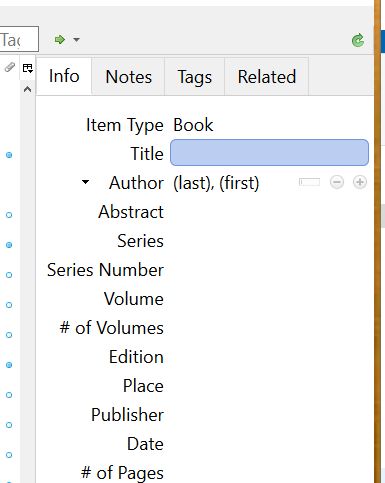This screenshot has width=385, height=483.
Task: Toggle single/two-field name mode icon
Action: click(309, 182)
